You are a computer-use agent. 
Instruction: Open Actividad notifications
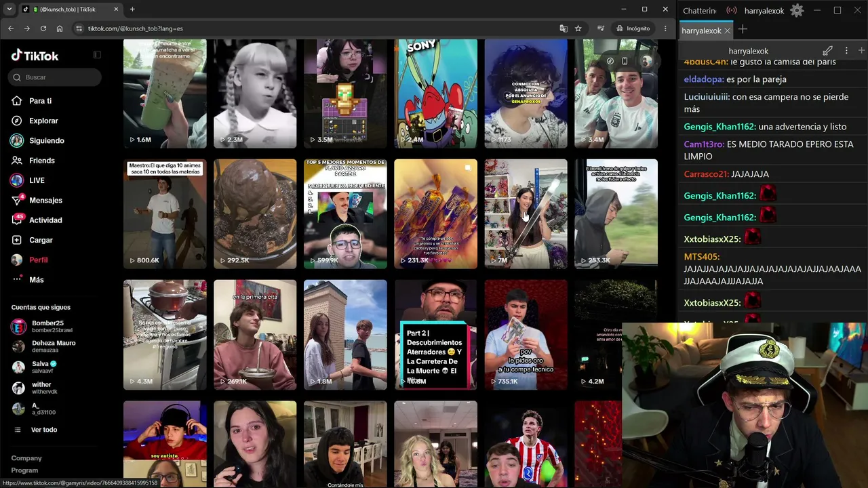(45, 220)
